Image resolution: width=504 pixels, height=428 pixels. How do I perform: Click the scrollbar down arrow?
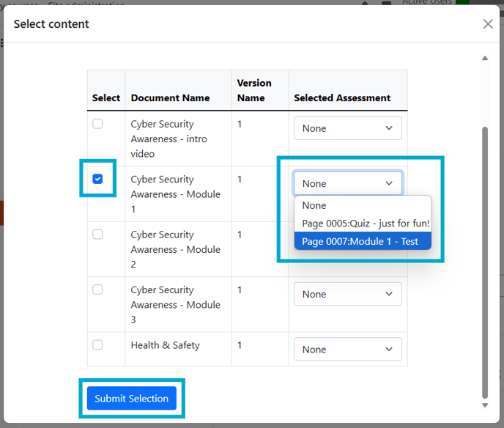point(485,405)
